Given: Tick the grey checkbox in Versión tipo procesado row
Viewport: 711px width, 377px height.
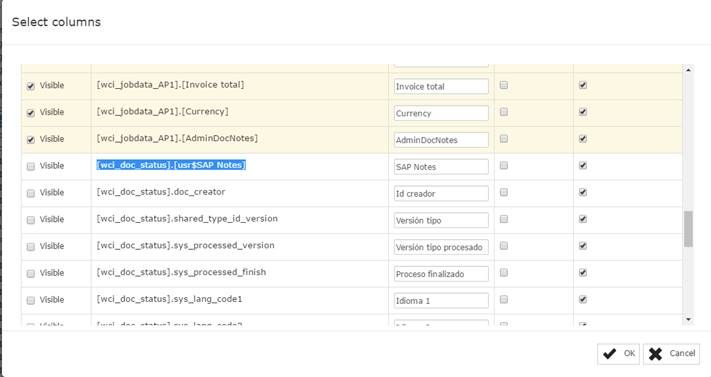Looking at the screenshot, I should tap(504, 245).
